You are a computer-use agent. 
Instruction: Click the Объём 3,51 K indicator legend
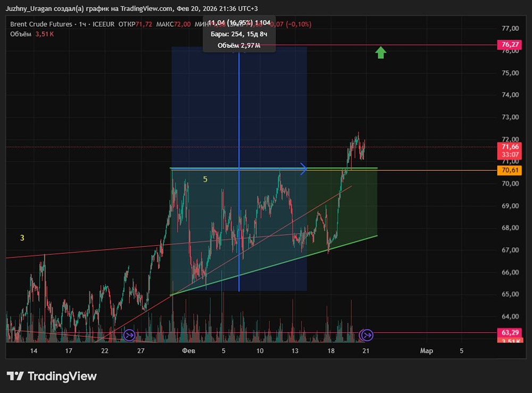(32, 34)
